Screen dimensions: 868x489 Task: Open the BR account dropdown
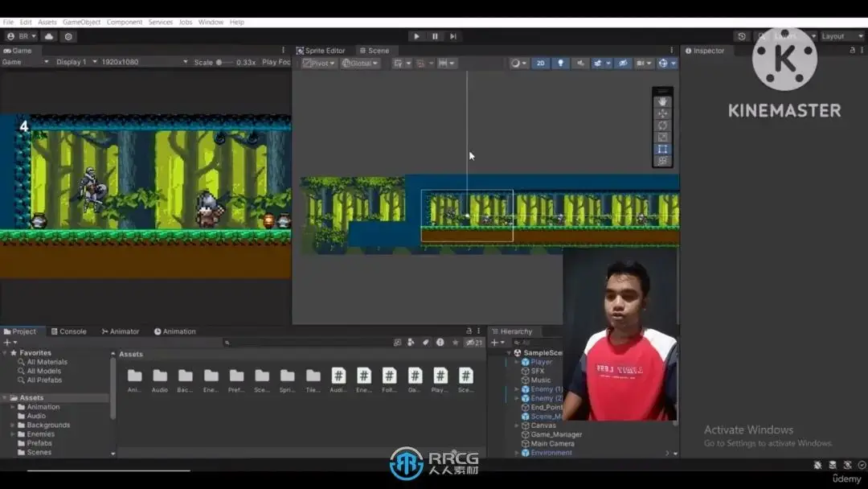pos(22,36)
